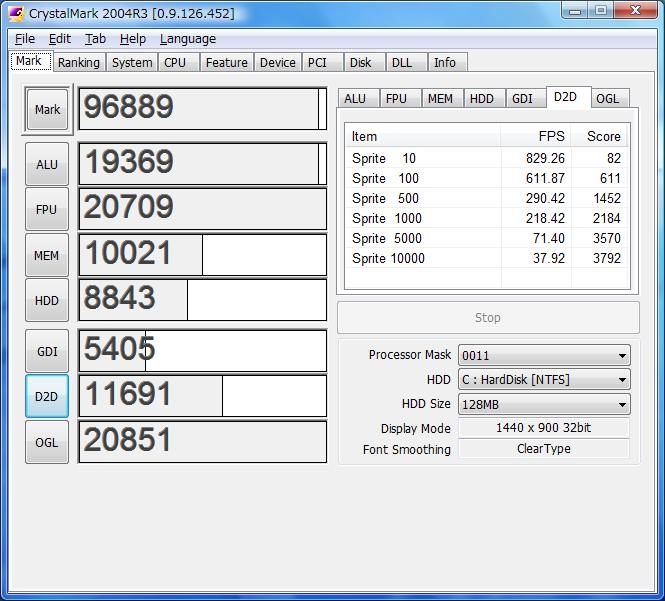665x601 pixels.
Task: Click the MEM benchmark button
Action: tap(47, 255)
